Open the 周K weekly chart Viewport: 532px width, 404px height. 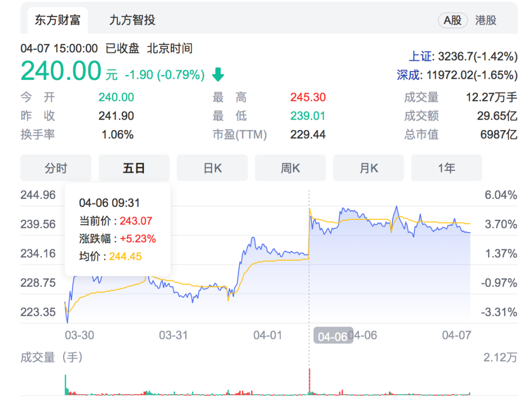pyautogui.click(x=290, y=168)
